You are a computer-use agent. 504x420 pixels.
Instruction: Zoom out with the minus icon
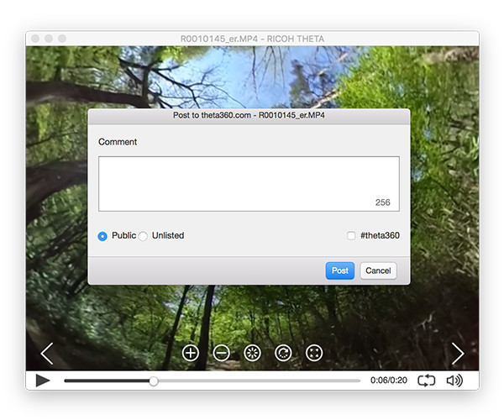pyautogui.click(x=222, y=353)
